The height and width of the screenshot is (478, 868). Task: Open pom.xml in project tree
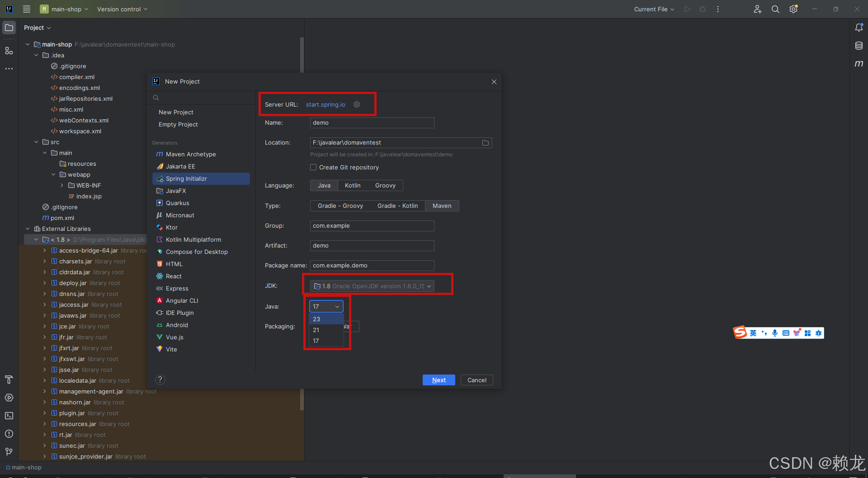[58, 218]
